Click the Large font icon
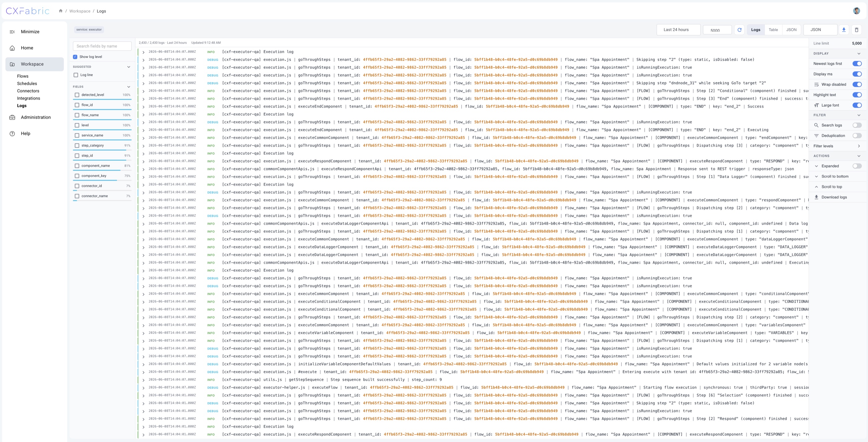The image size is (868, 442). [x=817, y=105]
